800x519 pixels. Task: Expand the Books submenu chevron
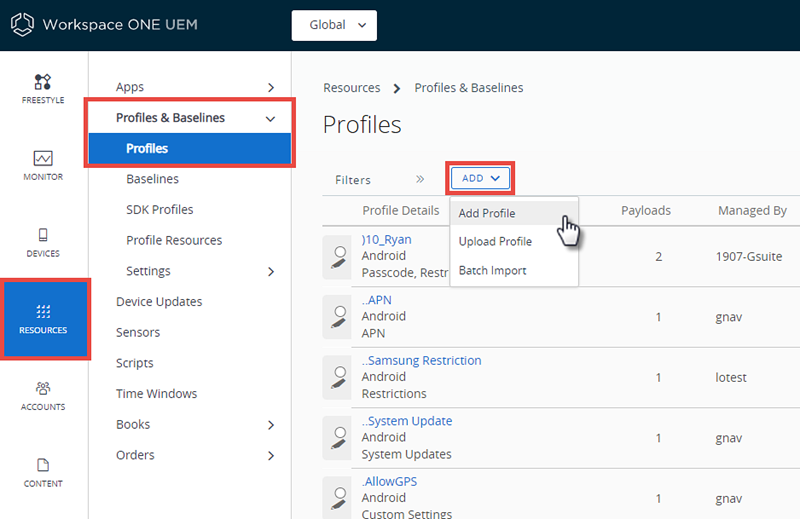[271, 425]
